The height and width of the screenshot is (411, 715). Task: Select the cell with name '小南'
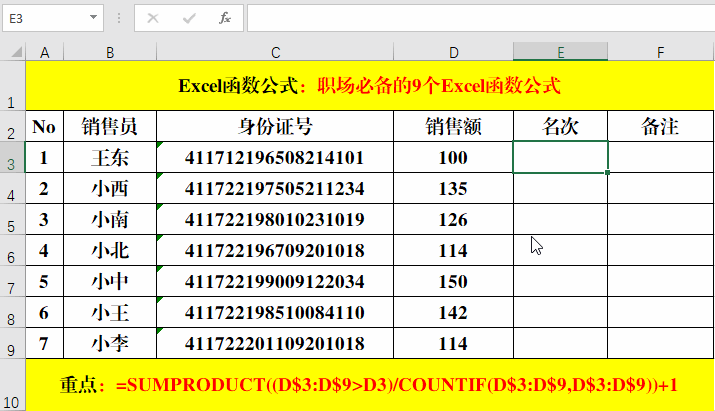110,219
